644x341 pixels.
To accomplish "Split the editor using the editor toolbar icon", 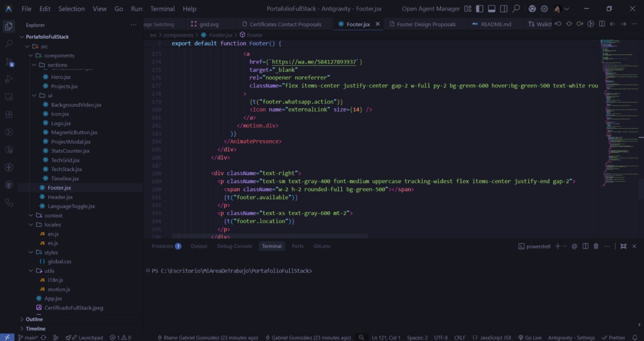I will pyautogui.click(x=602, y=24).
